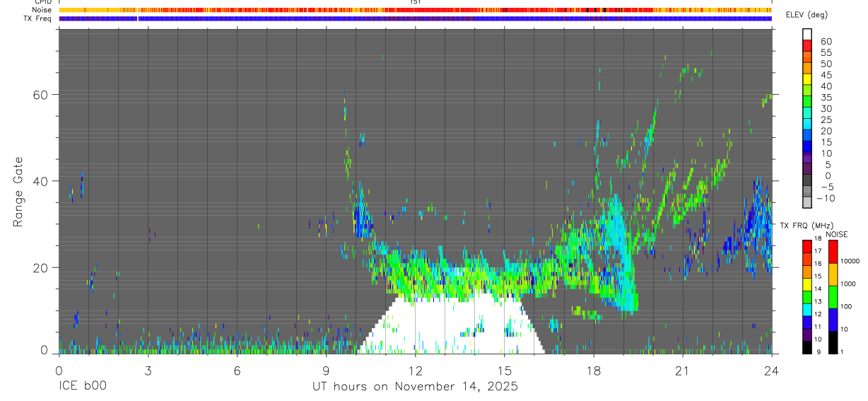This screenshot has width=868, height=401.
Task: Click the white top segment of ELEV colorbar
Action: (807, 34)
